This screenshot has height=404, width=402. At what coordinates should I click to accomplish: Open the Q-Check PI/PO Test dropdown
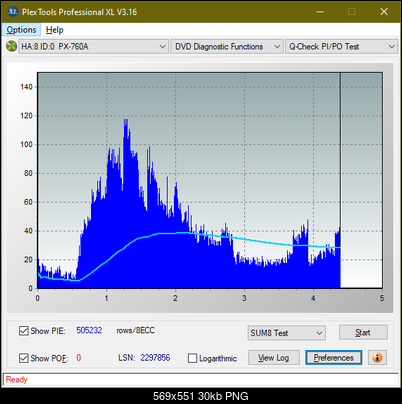[341, 47]
